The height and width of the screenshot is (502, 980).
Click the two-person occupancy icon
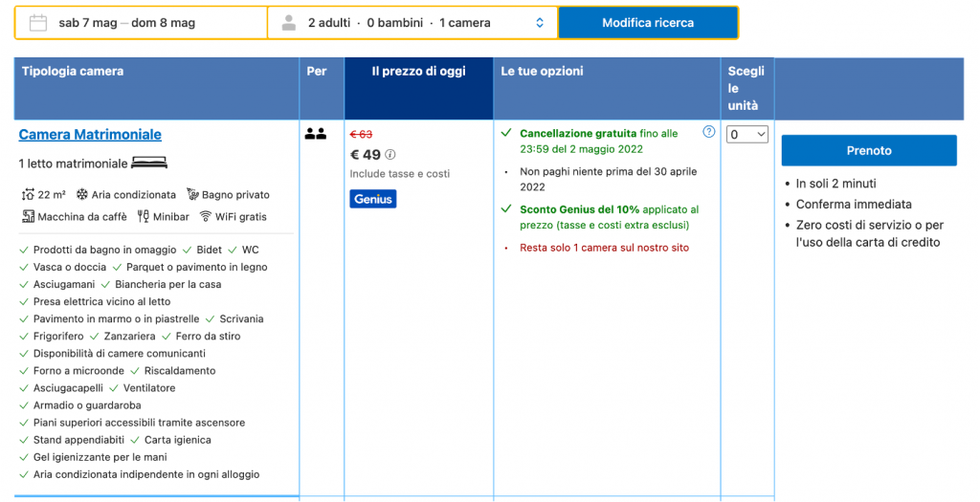316,134
